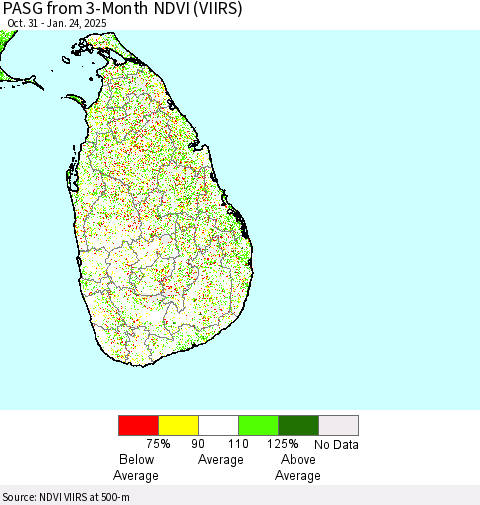Click the light green 110-125% legend swatch

pyautogui.click(x=258, y=425)
